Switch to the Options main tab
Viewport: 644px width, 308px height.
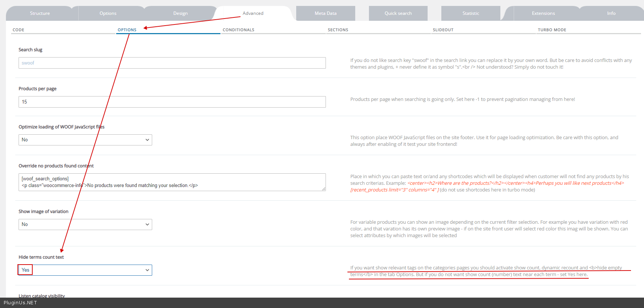[108, 13]
